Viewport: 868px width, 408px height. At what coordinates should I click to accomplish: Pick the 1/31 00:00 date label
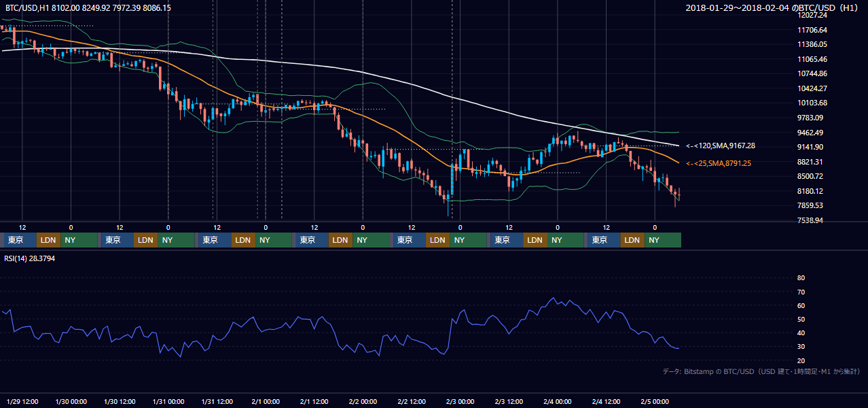click(x=168, y=401)
